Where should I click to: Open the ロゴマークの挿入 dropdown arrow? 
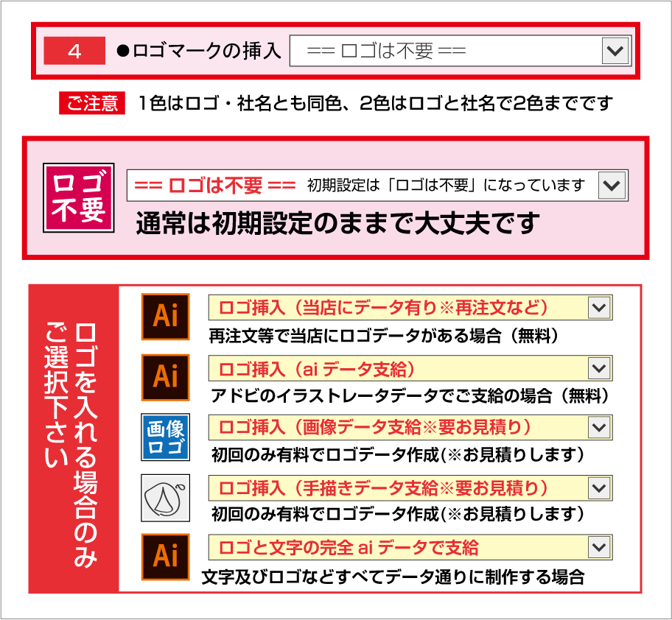click(615, 51)
